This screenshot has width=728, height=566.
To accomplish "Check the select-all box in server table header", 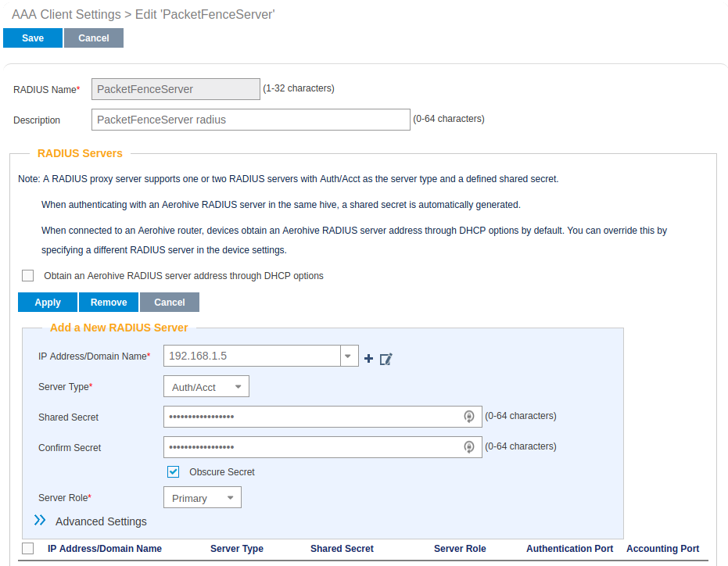I will tap(27, 548).
